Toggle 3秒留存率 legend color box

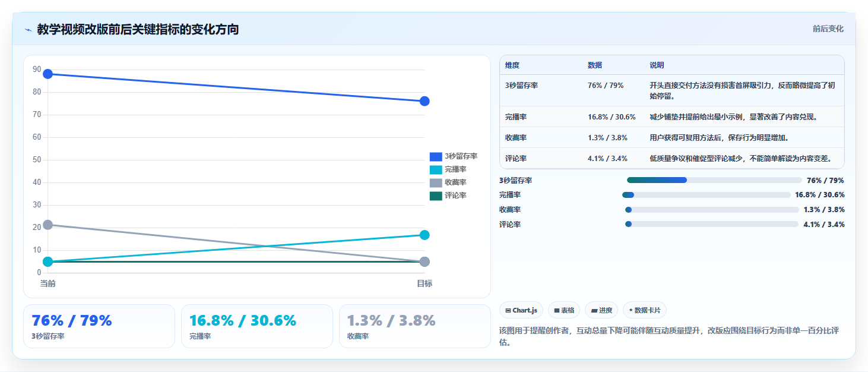[436, 156]
